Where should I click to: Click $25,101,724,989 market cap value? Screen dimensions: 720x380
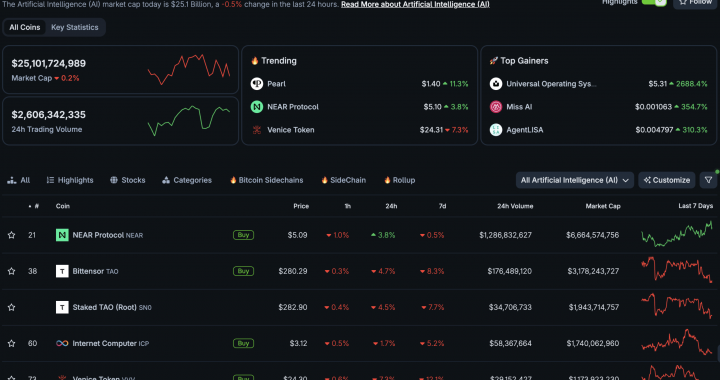tap(49, 63)
